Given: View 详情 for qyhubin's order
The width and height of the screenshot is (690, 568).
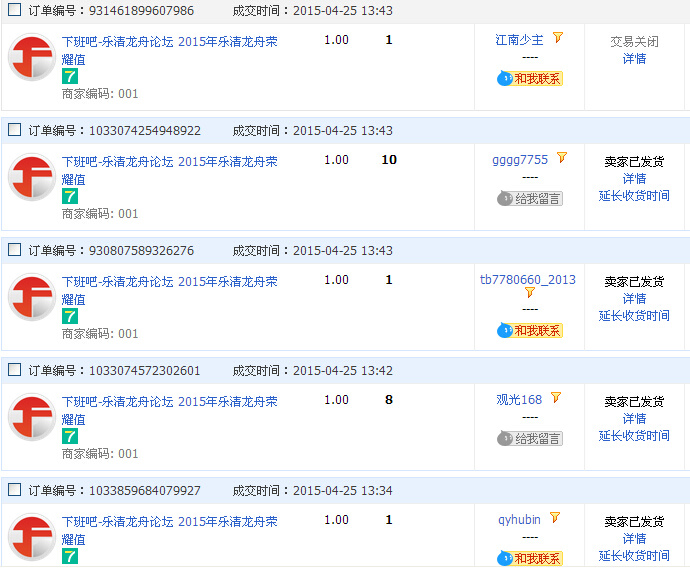Looking at the screenshot, I should (x=634, y=539).
